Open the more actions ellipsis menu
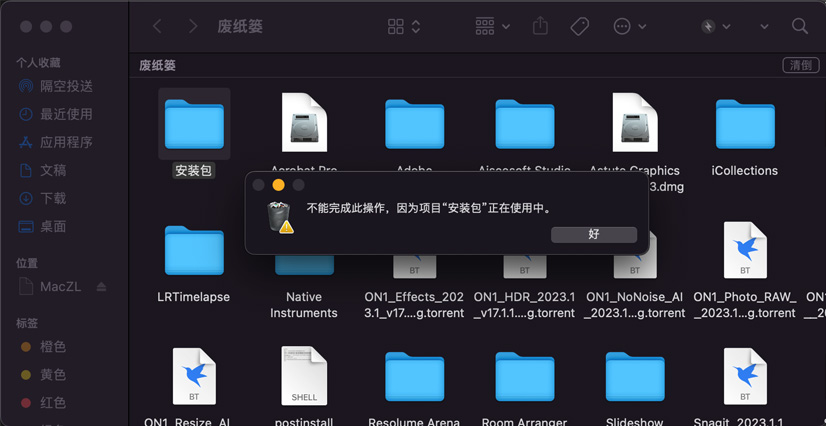 click(629, 27)
